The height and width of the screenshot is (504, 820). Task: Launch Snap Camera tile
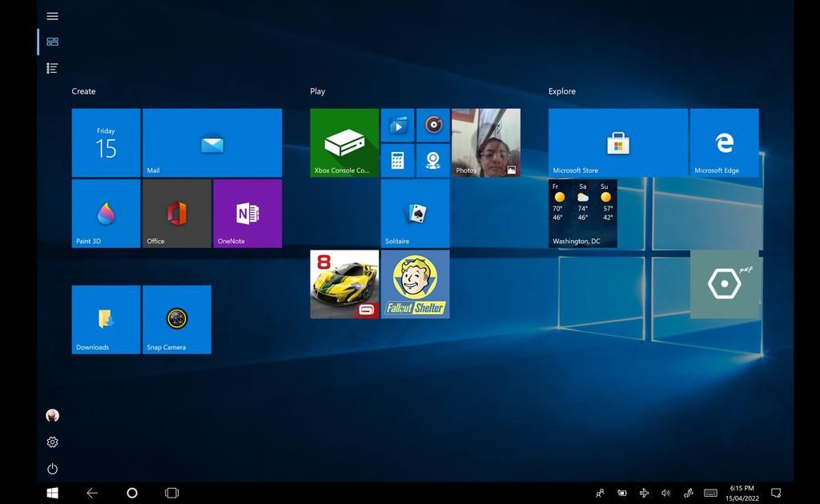(x=177, y=320)
